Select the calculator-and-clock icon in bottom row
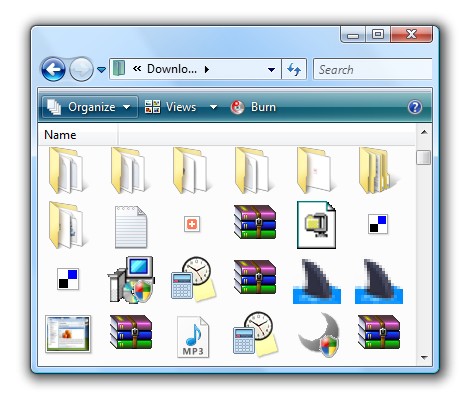Screen dimensions: 464x405 coord(255,334)
